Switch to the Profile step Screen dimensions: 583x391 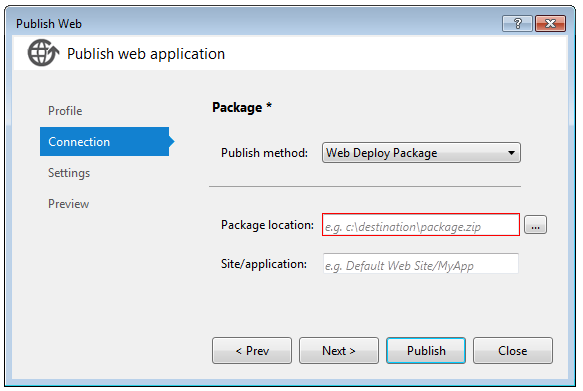[x=65, y=111]
